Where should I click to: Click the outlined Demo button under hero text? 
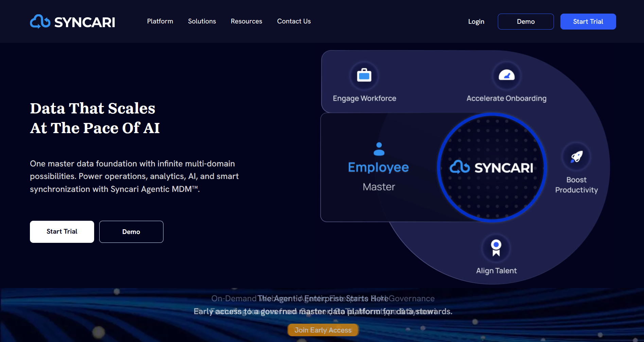[x=131, y=232]
